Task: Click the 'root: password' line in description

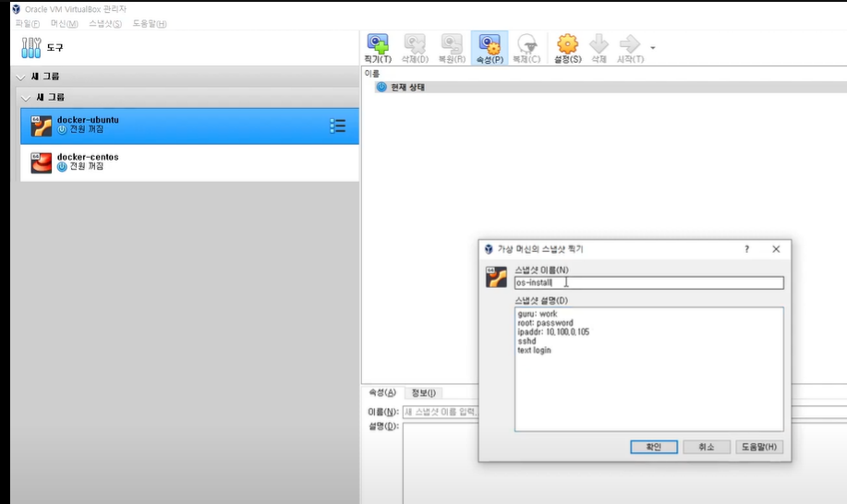Action: (x=546, y=323)
